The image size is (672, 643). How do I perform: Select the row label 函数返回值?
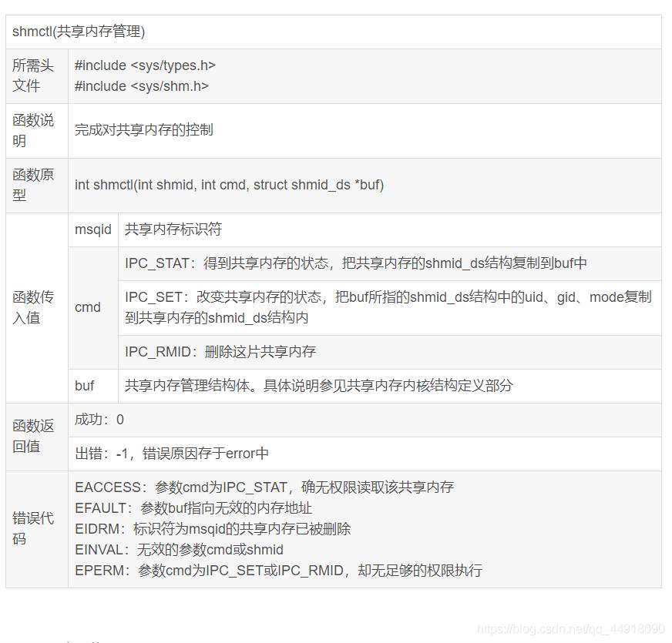coord(32,437)
